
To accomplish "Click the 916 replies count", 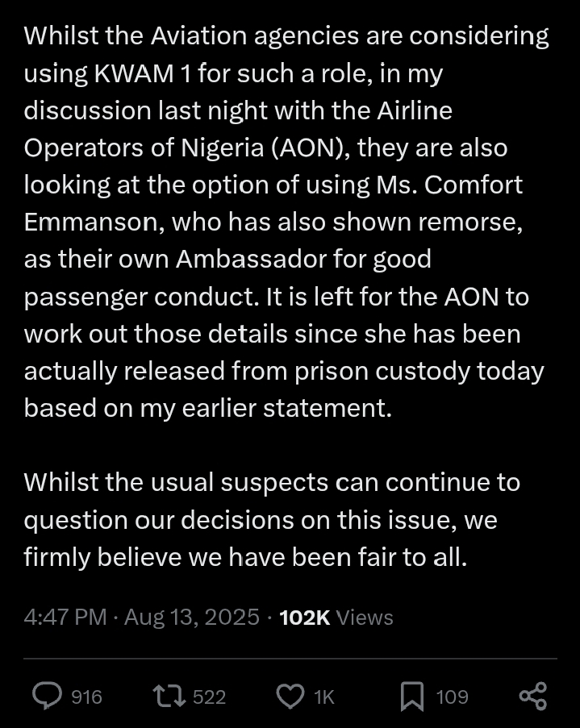I will click(86, 697).
